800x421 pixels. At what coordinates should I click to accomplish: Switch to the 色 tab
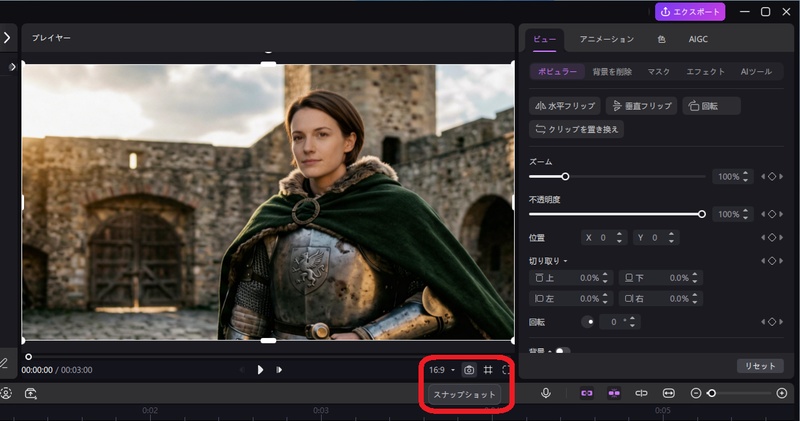coord(661,39)
